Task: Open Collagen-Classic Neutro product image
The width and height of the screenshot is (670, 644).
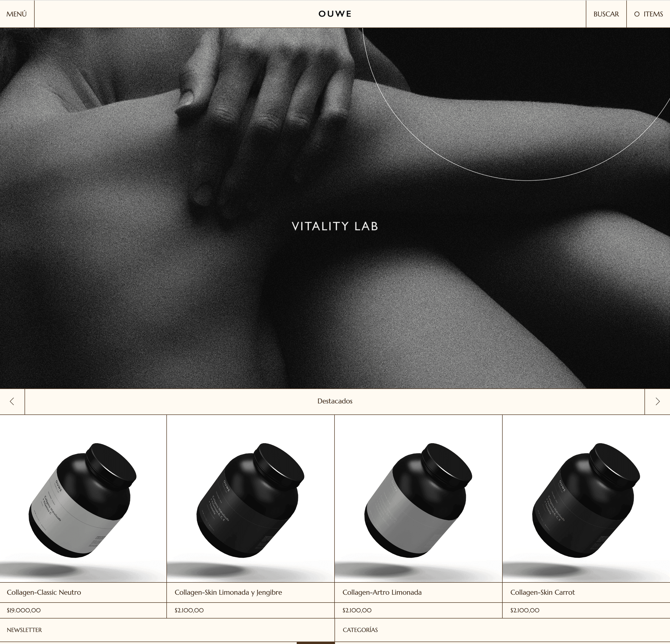Action: coord(83,499)
